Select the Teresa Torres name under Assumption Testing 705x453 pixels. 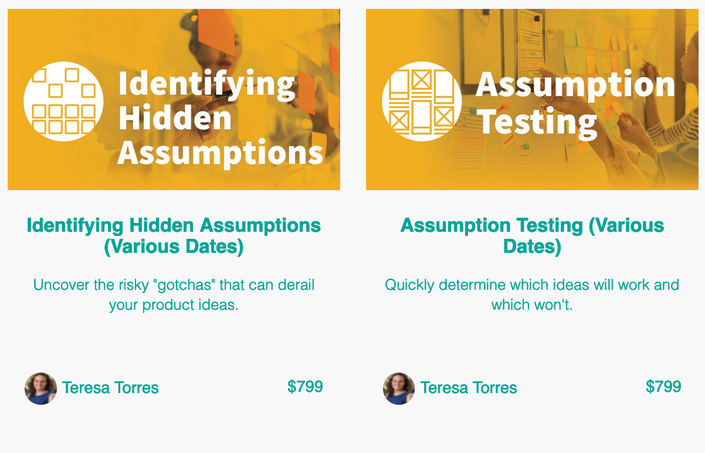tap(469, 388)
